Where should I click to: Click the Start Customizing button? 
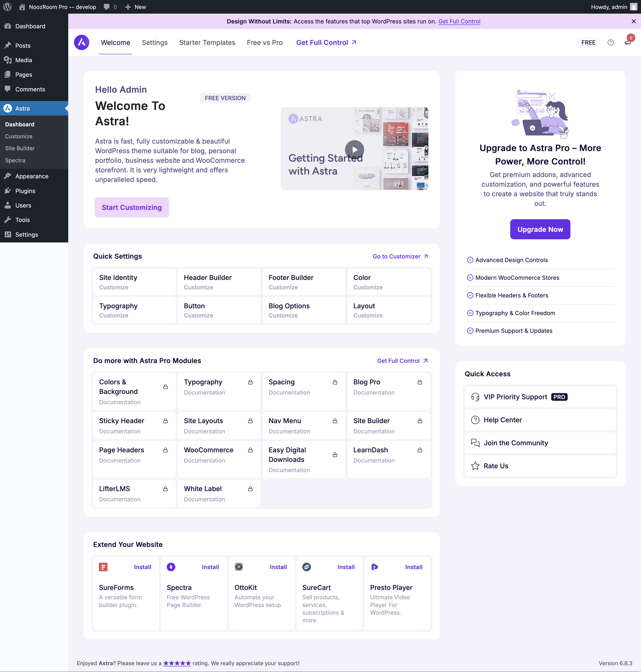(132, 207)
